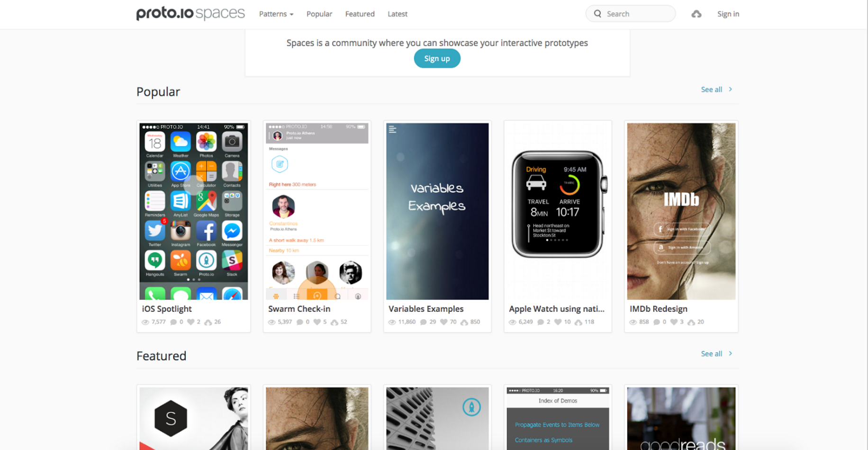Focus the Search input field

tap(631, 14)
